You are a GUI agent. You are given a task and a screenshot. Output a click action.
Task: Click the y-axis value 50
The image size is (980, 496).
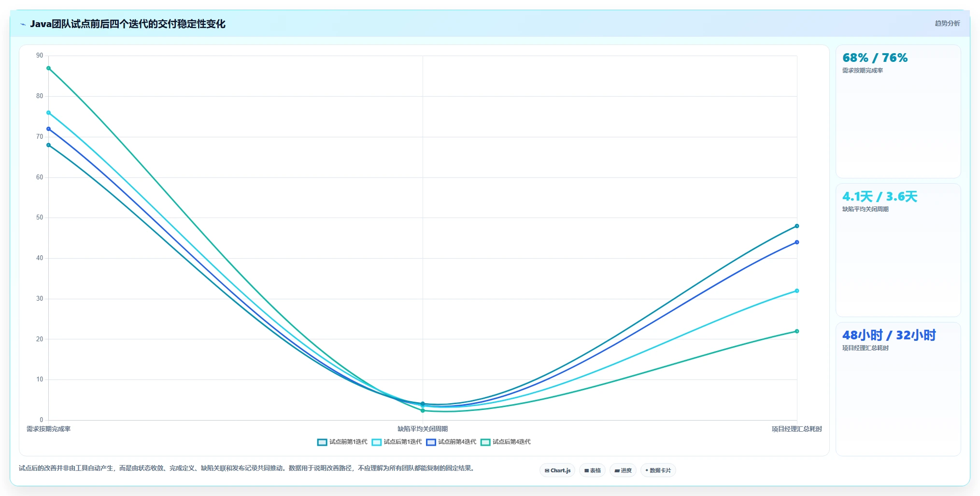coord(40,218)
